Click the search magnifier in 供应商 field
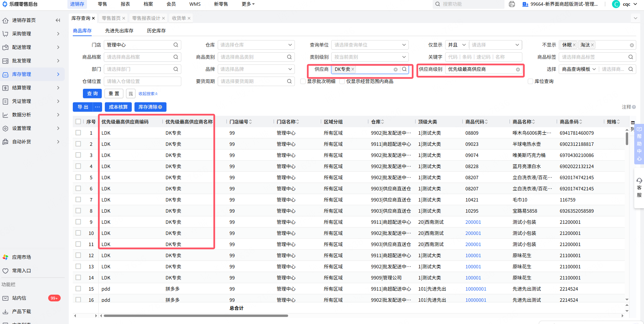644x324 pixels. click(x=404, y=69)
